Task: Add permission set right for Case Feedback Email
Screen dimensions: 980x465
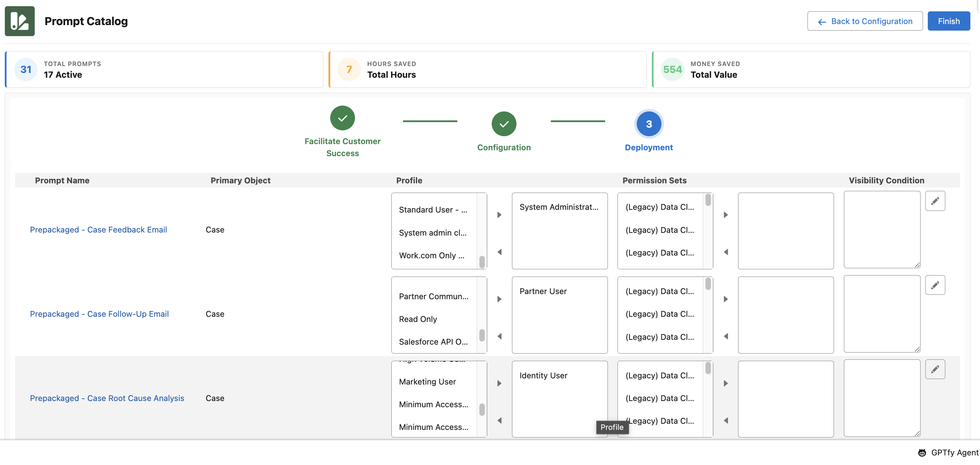Action: point(725,215)
